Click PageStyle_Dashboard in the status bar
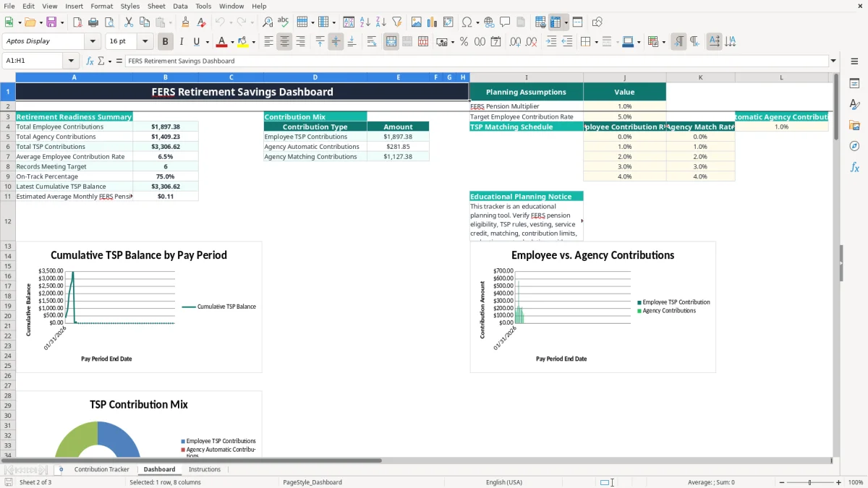 (312, 482)
